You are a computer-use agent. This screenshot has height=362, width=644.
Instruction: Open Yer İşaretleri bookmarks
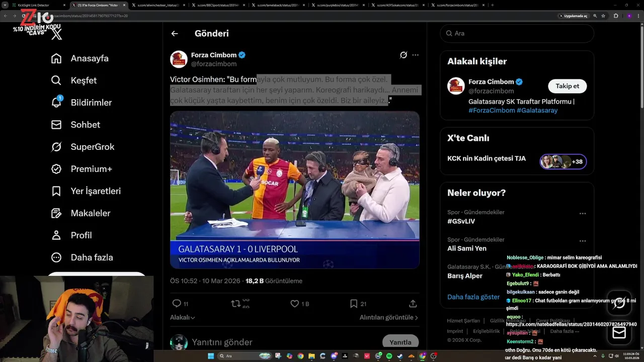pos(86,191)
